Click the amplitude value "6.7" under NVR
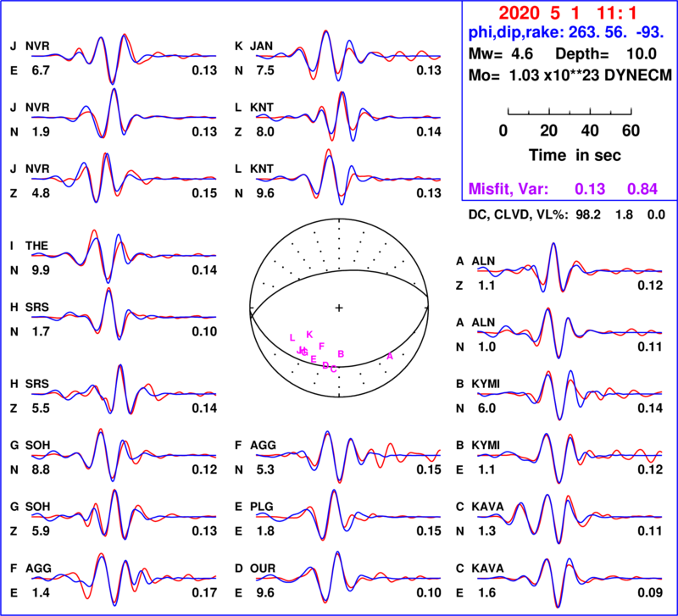The width and height of the screenshot is (678, 616). [41, 70]
